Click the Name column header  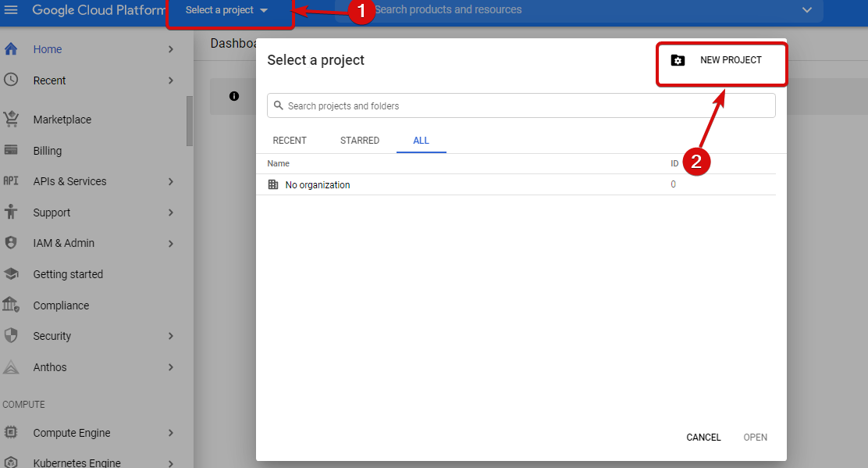pos(279,163)
